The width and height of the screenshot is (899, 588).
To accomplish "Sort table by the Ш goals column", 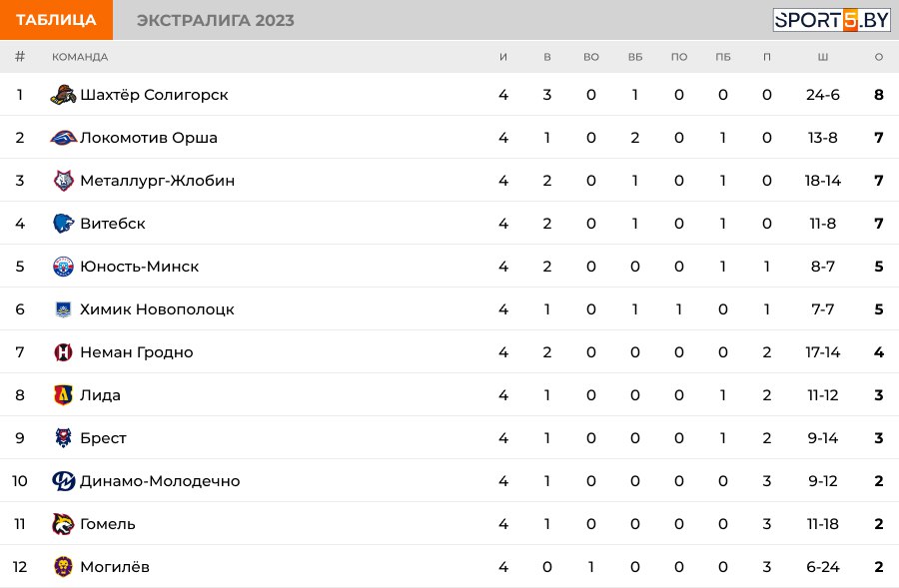I will [823, 57].
